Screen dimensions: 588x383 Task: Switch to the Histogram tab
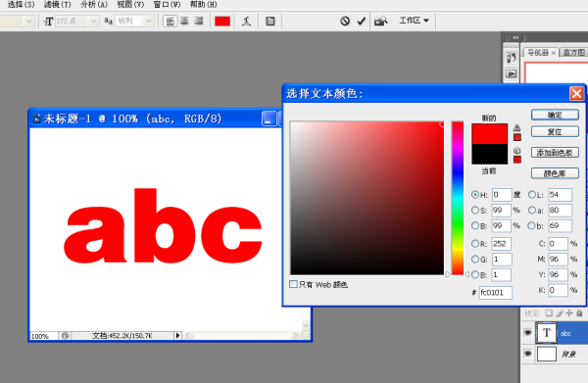coord(573,53)
